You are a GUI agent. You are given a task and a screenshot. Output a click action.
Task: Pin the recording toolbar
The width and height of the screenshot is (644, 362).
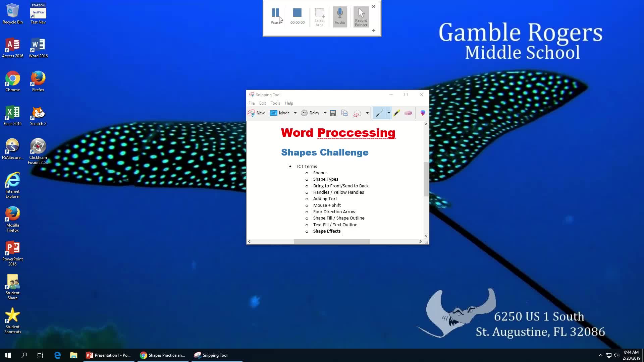(374, 31)
